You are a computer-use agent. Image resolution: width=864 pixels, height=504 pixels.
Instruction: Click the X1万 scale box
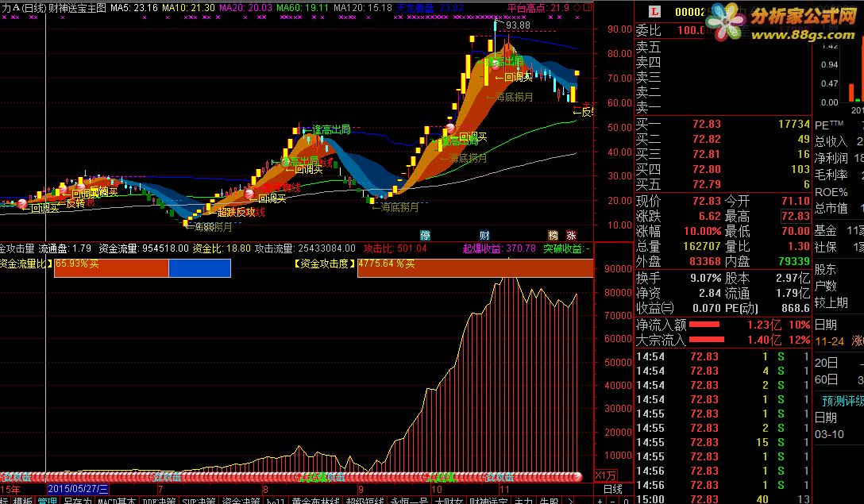point(606,475)
